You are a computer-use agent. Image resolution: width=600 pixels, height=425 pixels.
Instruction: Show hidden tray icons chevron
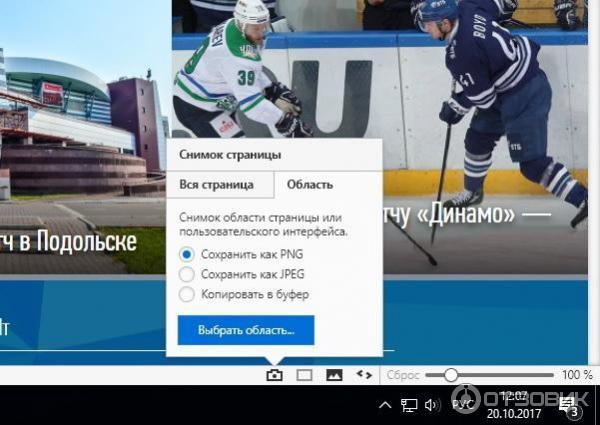coord(385,405)
